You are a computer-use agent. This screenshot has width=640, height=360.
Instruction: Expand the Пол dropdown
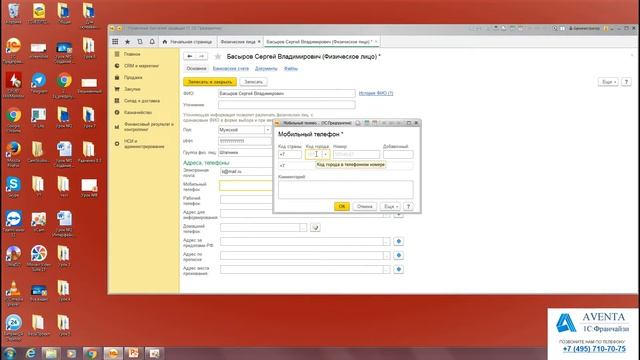pos(268,130)
